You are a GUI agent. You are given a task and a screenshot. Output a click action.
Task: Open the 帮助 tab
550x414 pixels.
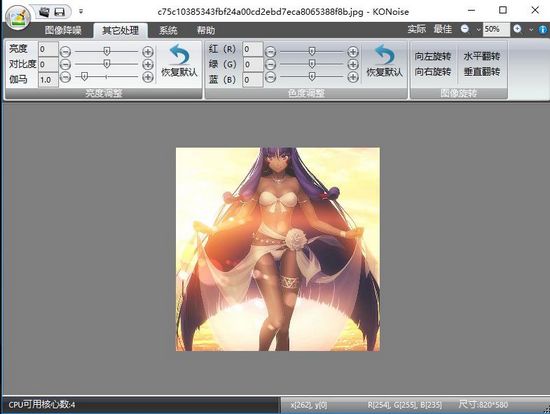click(206, 30)
